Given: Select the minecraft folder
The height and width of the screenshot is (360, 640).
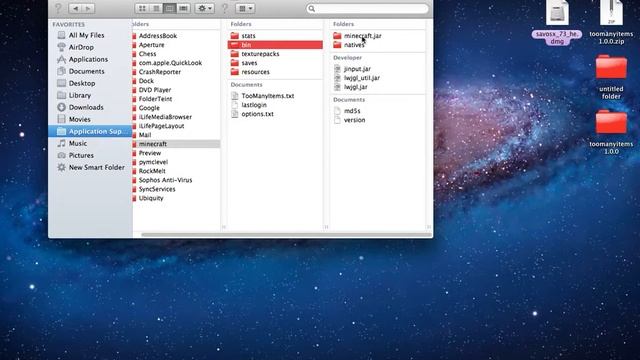Looking at the screenshot, I should 176,144.
